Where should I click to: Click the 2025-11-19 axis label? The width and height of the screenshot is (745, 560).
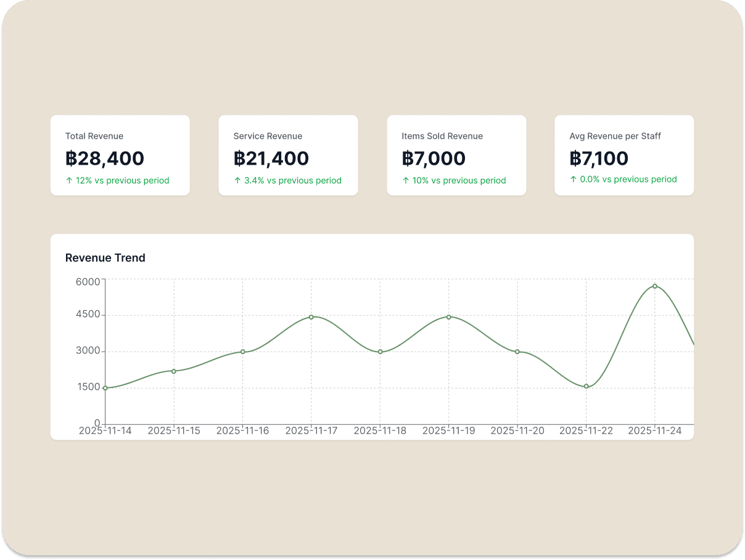click(448, 430)
